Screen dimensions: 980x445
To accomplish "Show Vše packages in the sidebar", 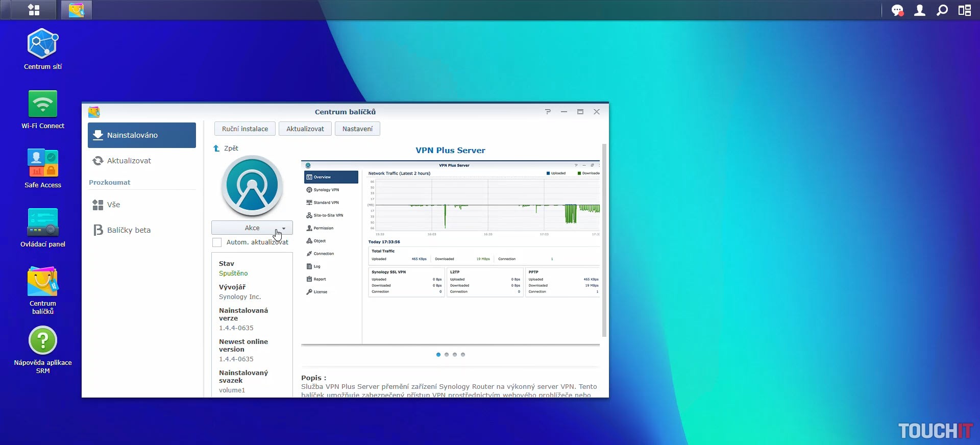I will (x=113, y=205).
